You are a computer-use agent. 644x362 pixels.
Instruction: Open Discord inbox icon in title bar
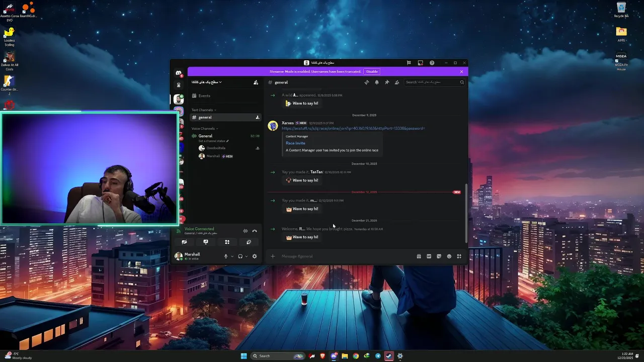click(x=420, y=63)
